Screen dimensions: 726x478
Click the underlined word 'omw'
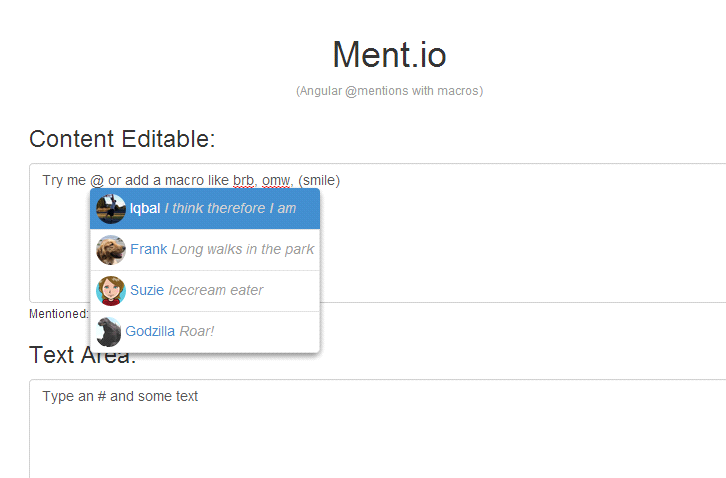tap(276, 180)
